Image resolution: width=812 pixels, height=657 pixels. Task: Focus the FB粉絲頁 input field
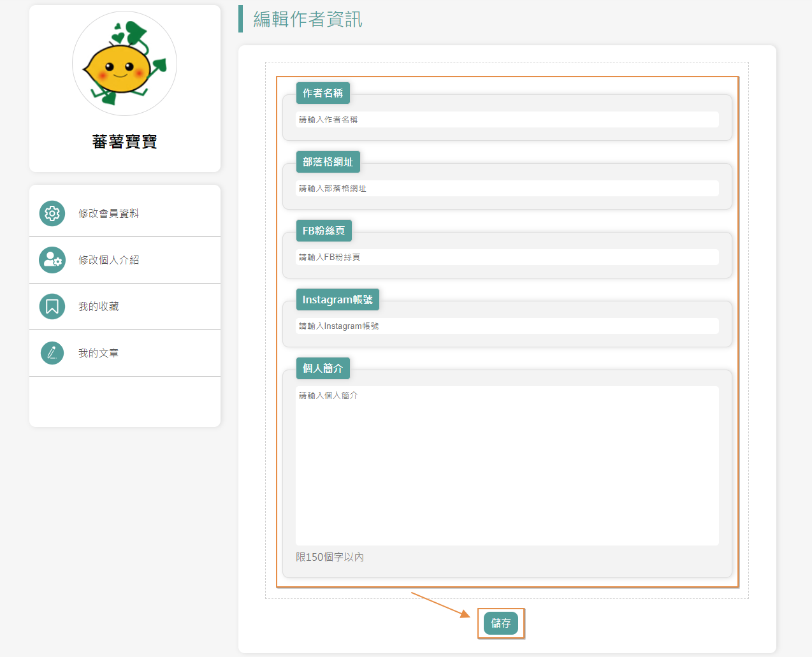tap(507, 257)
